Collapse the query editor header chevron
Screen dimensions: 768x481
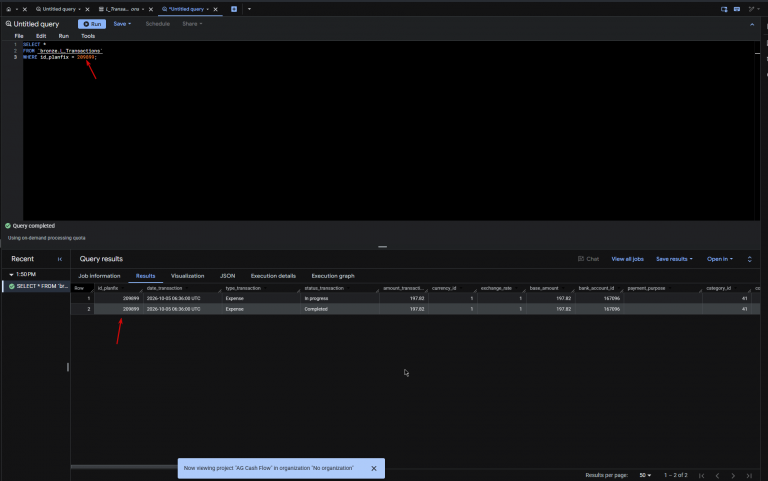[752, 24]
